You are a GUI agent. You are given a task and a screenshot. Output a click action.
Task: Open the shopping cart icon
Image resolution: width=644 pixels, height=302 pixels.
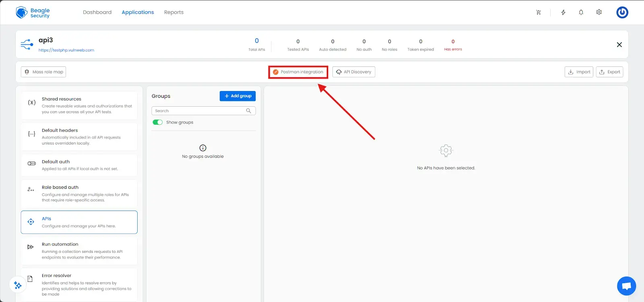[x=539, y=12]
